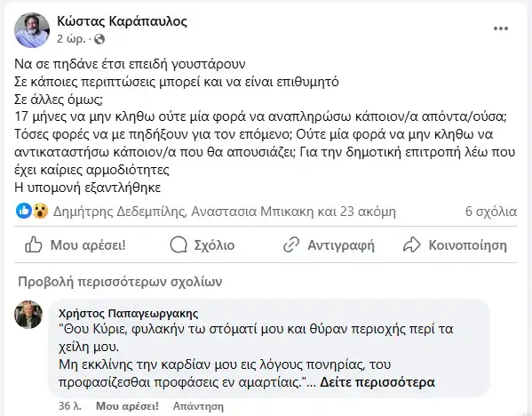This screenshot has height=416, width=532.
Task: Click the thumbs-up icon beside Μου αρέσει!
Action: pos(34,244)
